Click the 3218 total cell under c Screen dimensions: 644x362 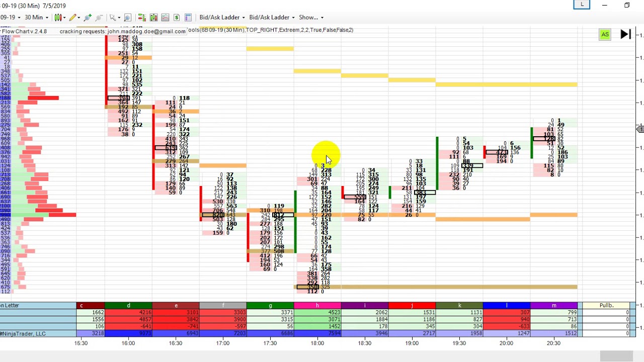(x=91, y=333)
